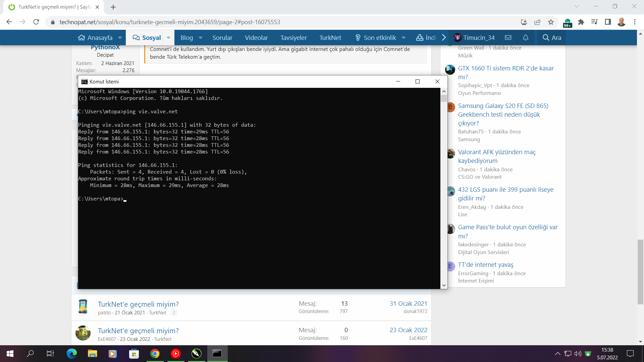Toggle the browser side panel icon

pyautogui.click(x=607, y=22)
